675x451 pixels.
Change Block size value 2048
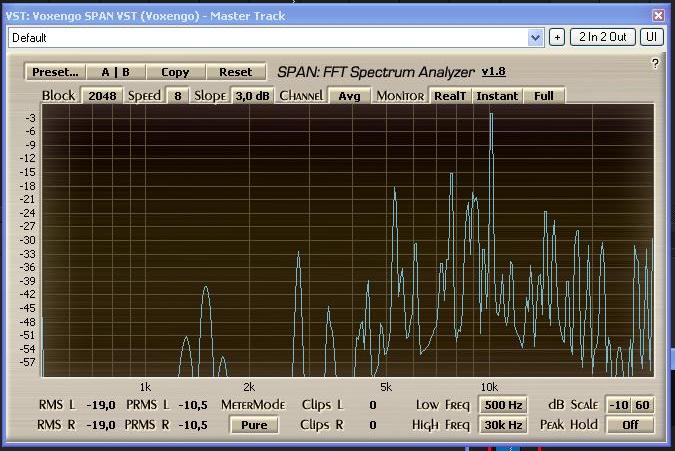[x=102, y=96]
